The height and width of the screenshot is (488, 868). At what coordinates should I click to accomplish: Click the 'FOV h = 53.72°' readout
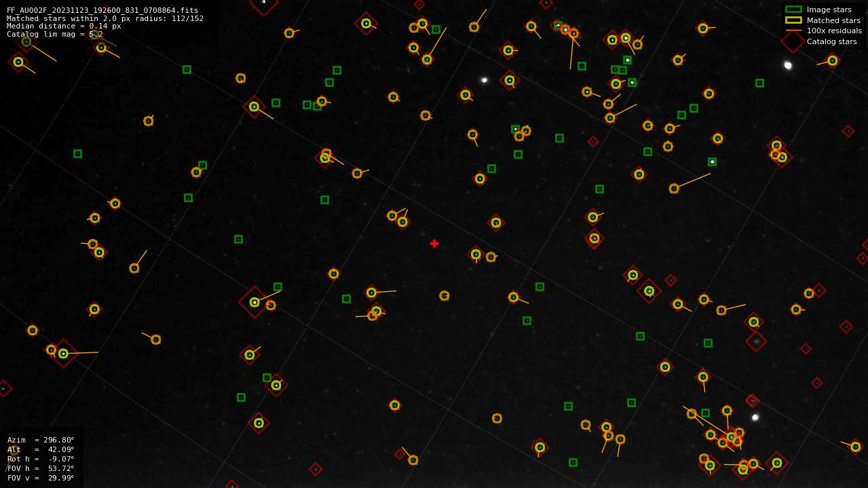41,468
